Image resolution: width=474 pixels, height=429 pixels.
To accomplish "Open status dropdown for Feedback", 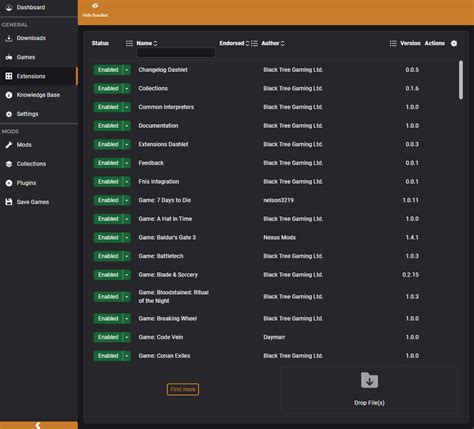I will click(127, 163).
